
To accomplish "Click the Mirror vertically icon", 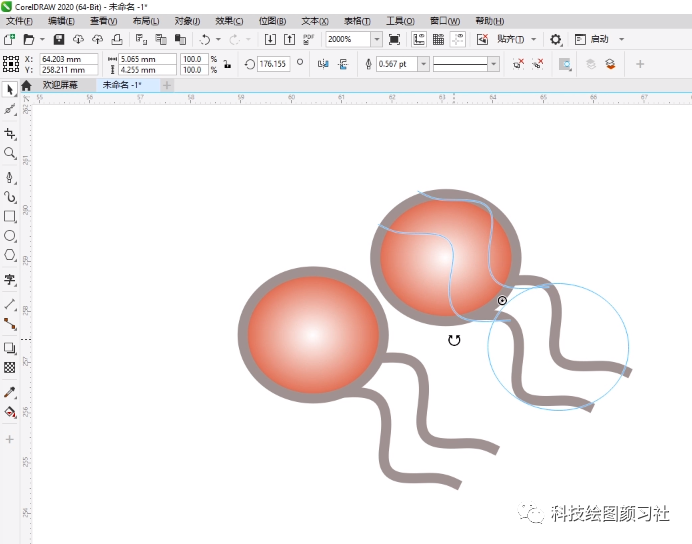I will tap(343, 64).
